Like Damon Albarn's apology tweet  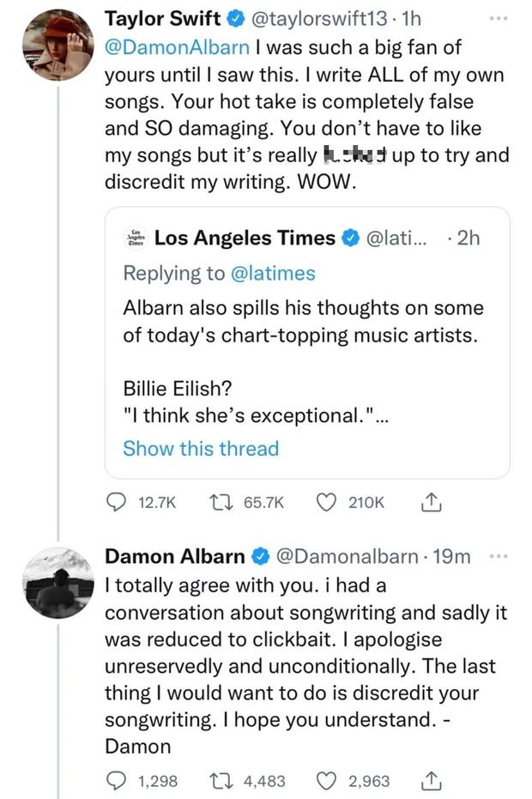(x=326, y=780)
